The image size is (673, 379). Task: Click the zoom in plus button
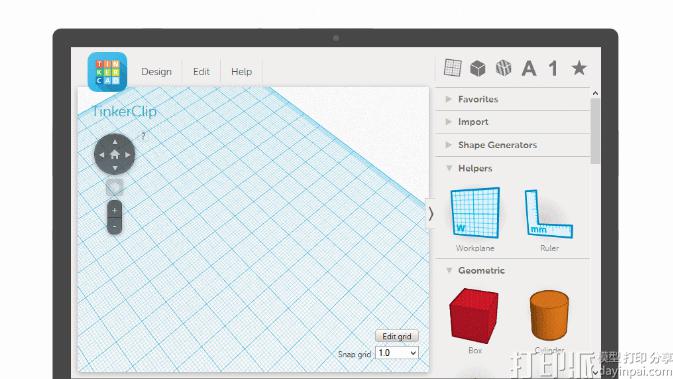point(115,210)
